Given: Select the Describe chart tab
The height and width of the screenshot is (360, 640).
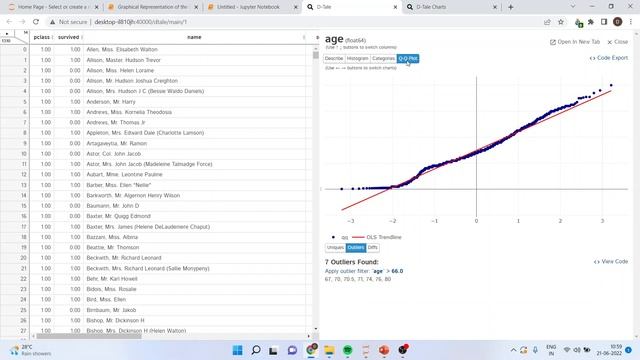Looking at the screenshot, I should [334, 59].
